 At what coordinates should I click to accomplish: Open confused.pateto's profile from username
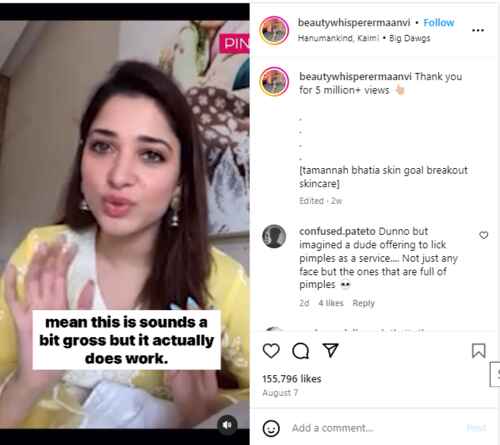click(337, 231)
